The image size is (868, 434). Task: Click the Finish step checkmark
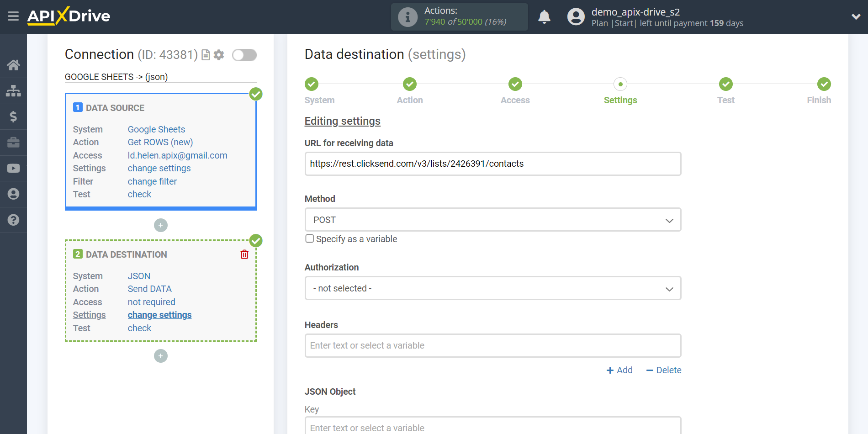tap(824, 84)
